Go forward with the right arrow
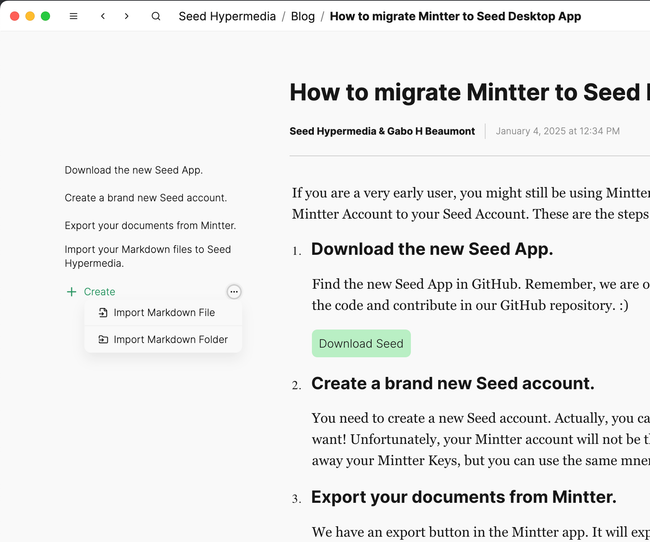 127,16
